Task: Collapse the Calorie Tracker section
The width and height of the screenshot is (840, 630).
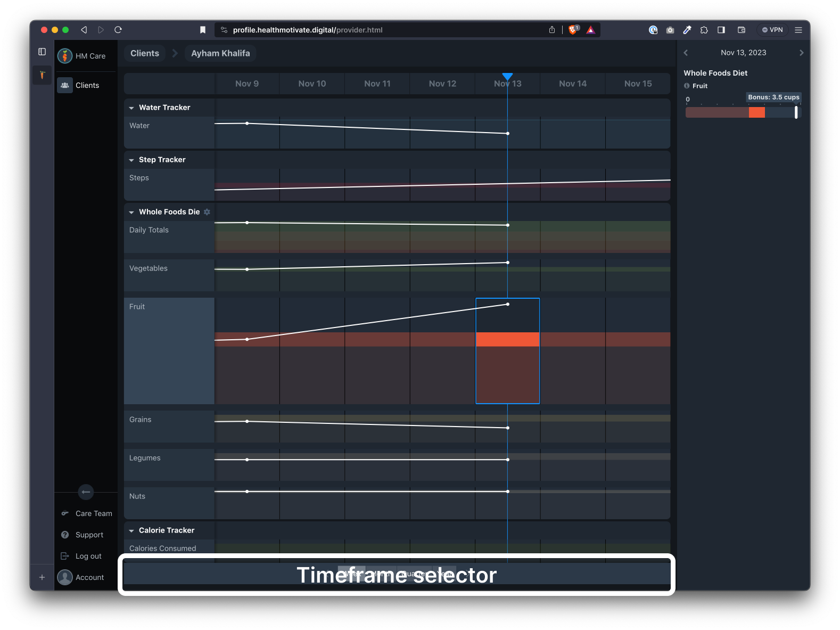Action: pyautogui.click(x=131, y=530)
